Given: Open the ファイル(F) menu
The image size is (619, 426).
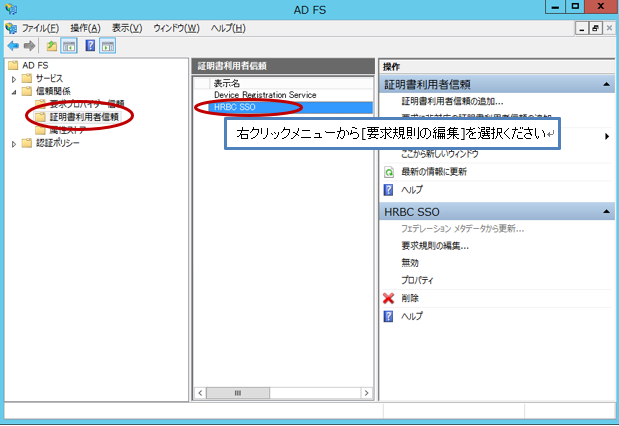Looking at the screenshot, I should [x=40, y=28].
